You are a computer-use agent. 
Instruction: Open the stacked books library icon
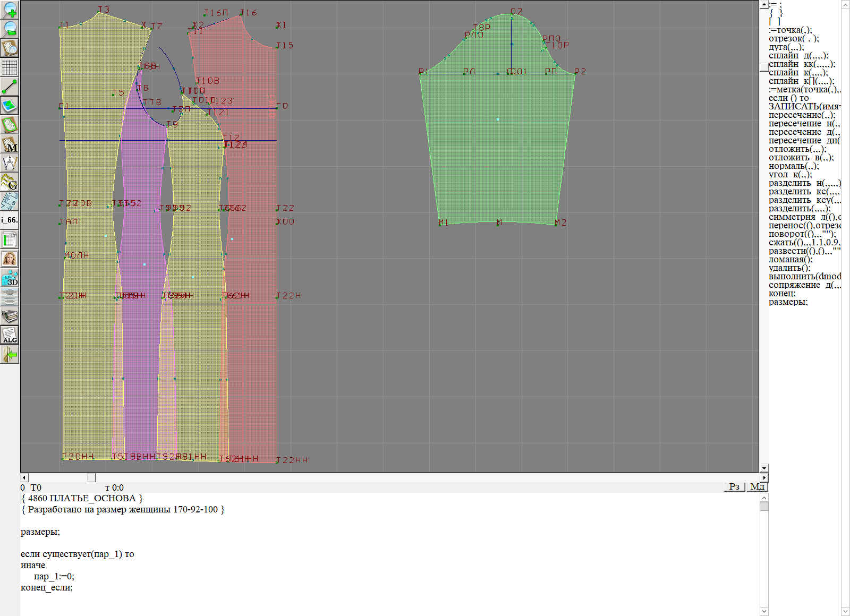tap(10, 316)
